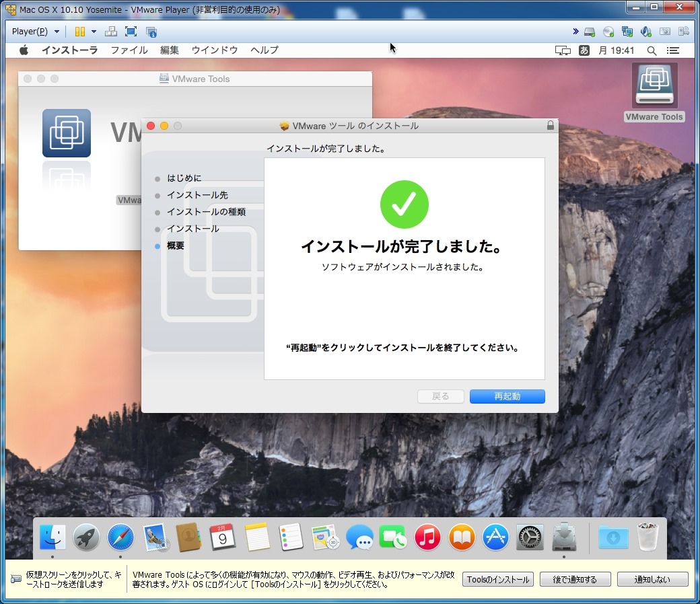This screenshot has height=604, width=700.
Task: Click the network adapter device icon
Action: (x=627, y=32)
